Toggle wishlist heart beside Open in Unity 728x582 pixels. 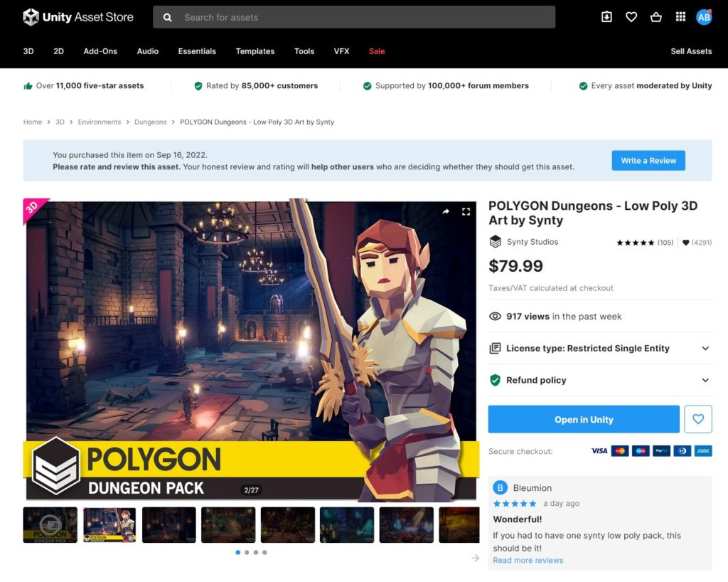(x=697, y=419)
